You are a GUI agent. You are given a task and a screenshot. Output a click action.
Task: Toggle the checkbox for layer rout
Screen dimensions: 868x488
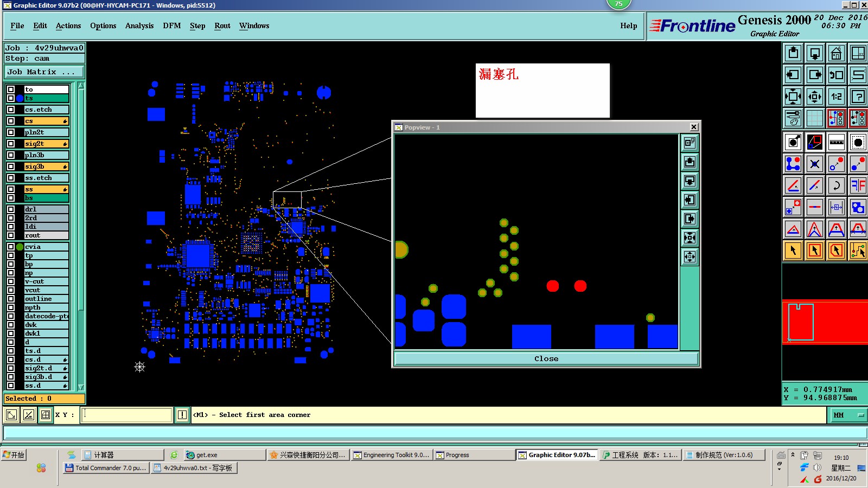[11, 235]
